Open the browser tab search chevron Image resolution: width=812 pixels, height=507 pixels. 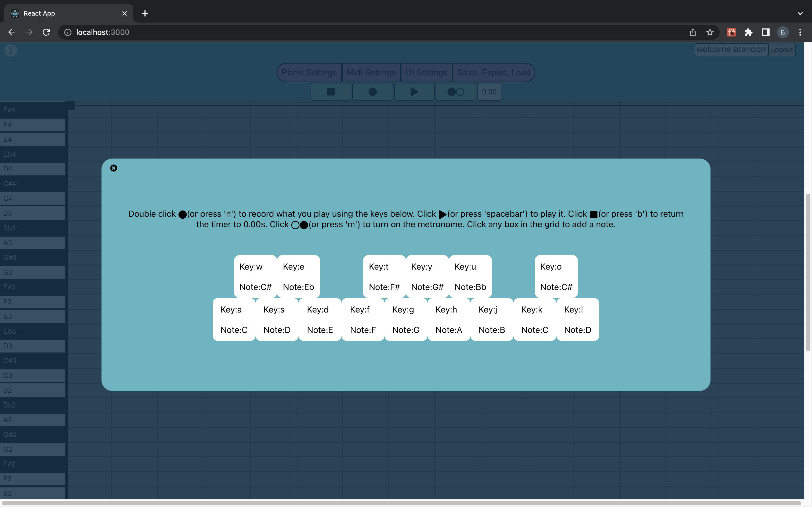(800, 13)
